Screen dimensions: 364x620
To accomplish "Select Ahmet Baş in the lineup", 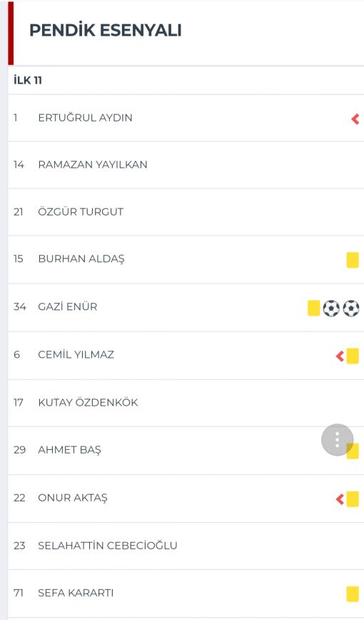I will [x=186, y=451].
